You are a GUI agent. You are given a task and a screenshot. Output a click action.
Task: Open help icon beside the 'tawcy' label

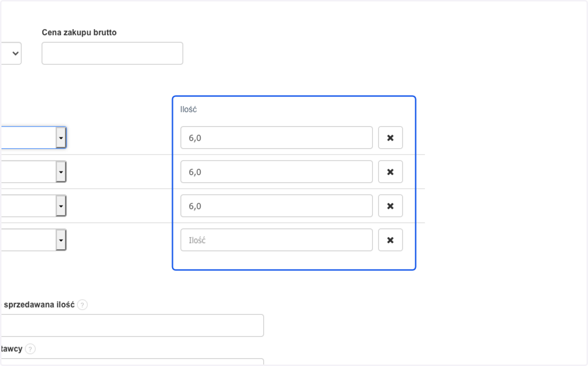click(30, 349)
